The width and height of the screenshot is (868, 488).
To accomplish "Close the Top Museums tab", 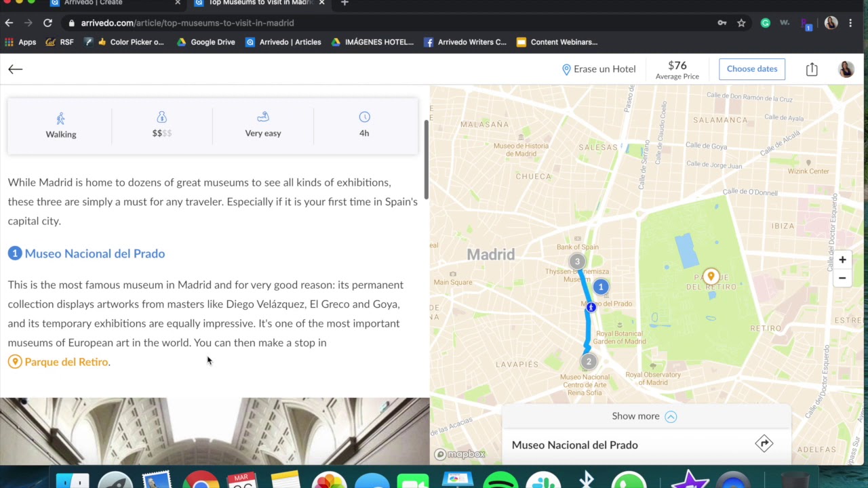I will [x=321, y=3].
